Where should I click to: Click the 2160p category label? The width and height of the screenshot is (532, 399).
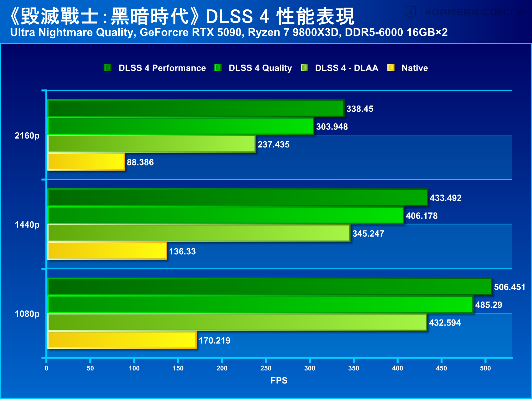click(x=27, y=136)
